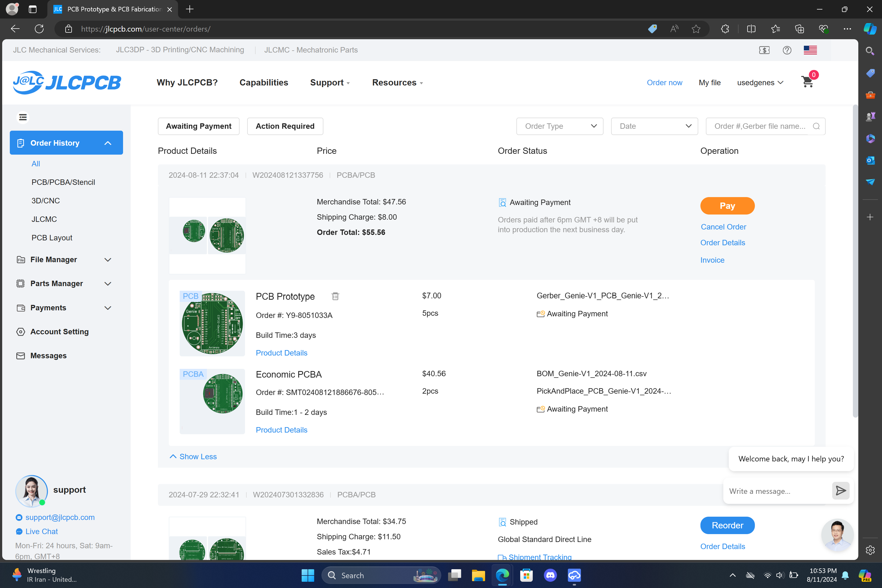
Task: Click the Cancel Order link
Action: 723,227
